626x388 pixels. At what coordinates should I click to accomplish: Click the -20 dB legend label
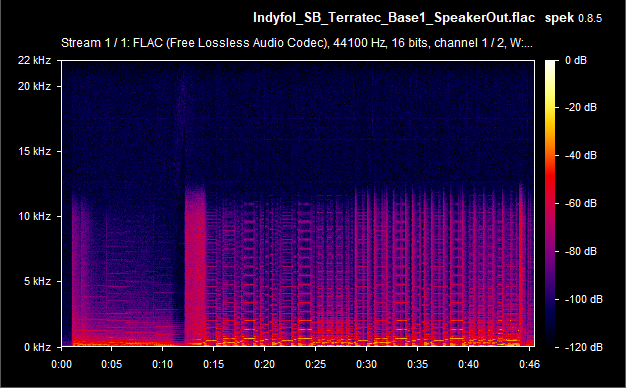[x=581, y=107]
